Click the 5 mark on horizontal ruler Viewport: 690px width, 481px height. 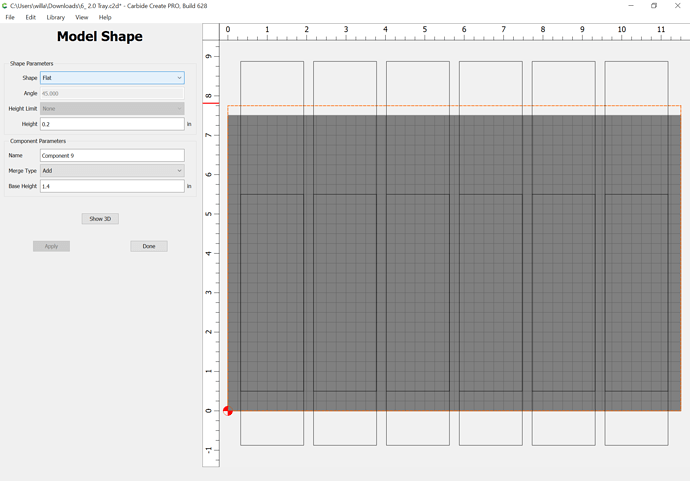425,29
